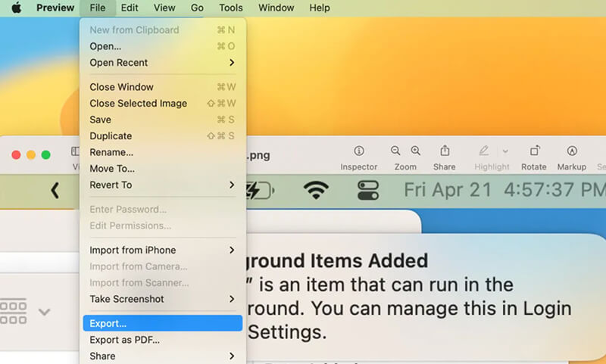
Task: Open the Apple menu
Action: pyautogui.click(x=16, y=8)
